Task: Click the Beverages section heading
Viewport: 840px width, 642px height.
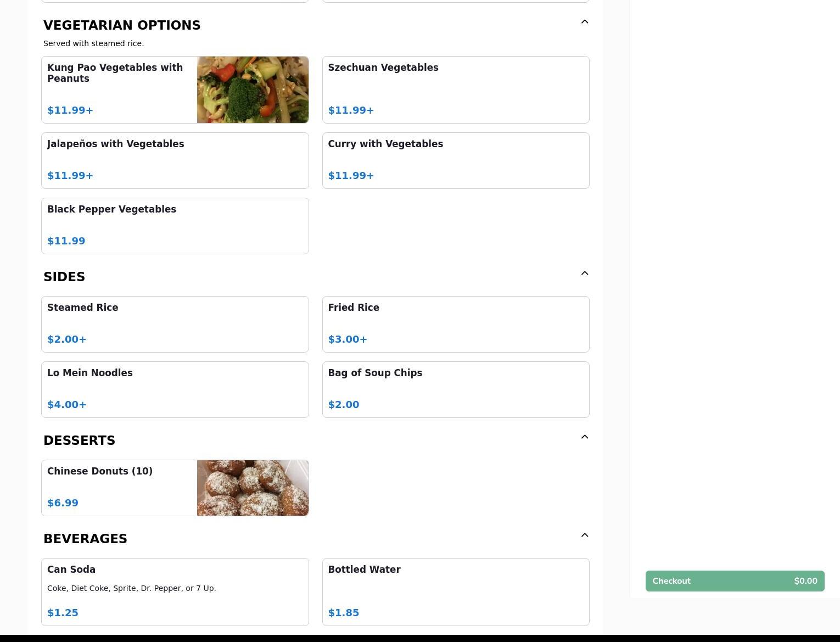Action: tap(85, 539)
